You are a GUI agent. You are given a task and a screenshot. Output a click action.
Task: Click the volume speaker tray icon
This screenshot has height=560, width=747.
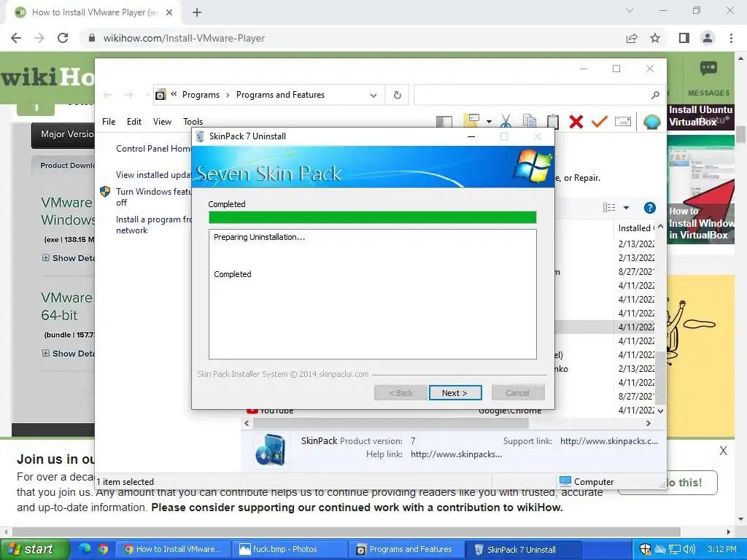[689, 549]
